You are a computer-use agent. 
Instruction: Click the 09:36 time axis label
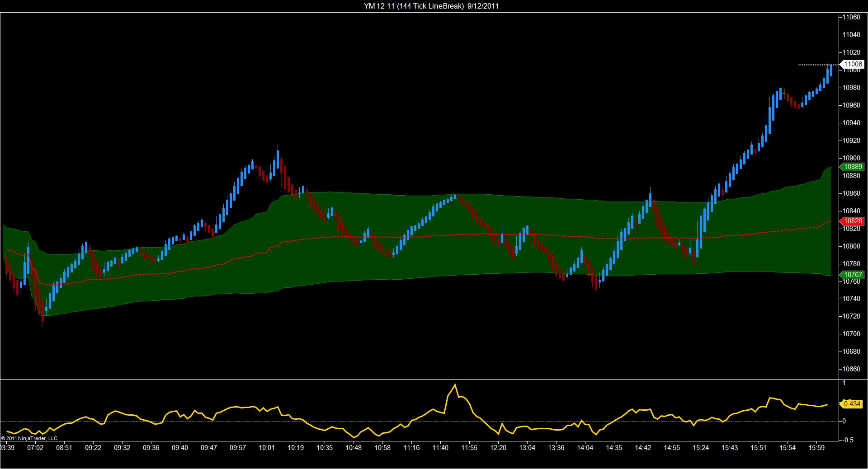click(151, 448)
